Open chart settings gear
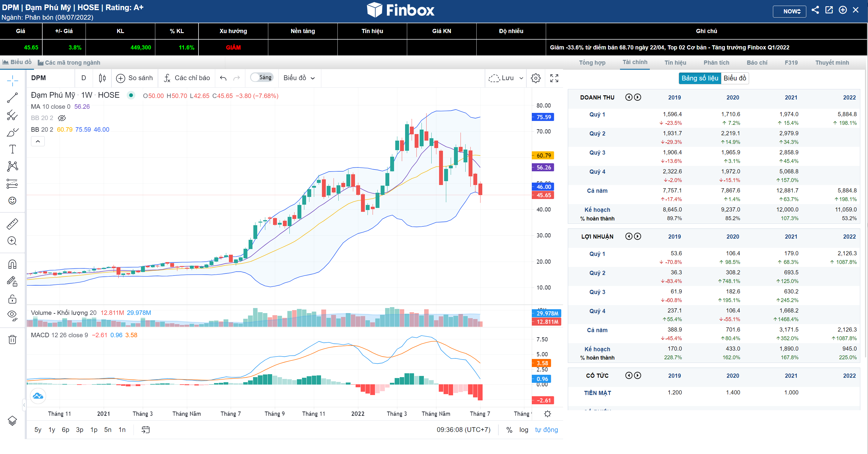Viewport: 868px width, 454px height. (x=535, y=78)
